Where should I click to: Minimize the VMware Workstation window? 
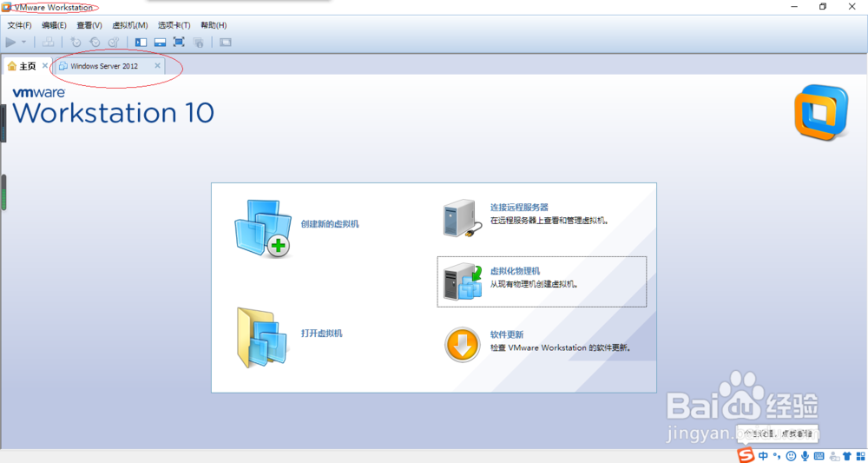tap(794, 7)
